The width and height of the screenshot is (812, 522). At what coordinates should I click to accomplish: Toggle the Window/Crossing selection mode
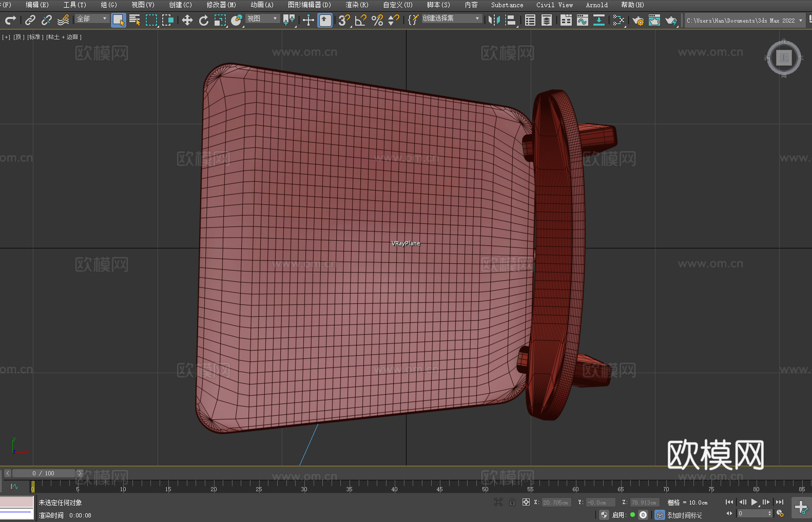click(x=168, y=20)
